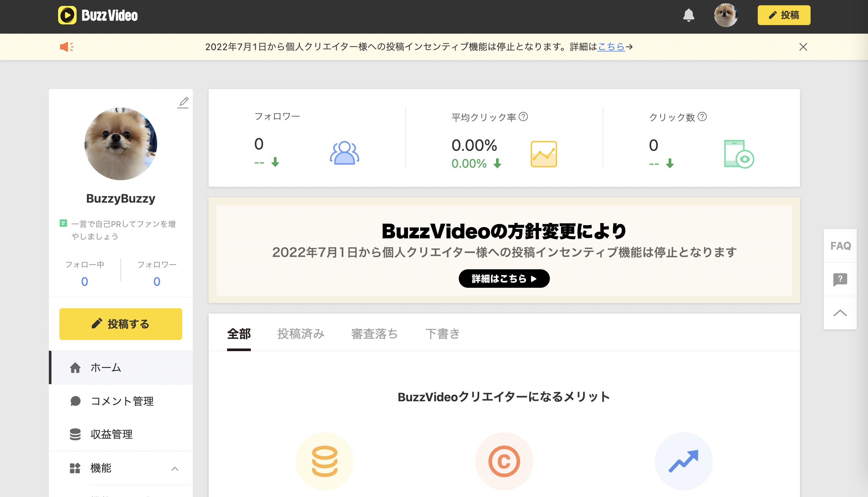Click the coin stack icon next to 収益管理
The height and width of the screenshot is (497, 868).
[75, 434]
